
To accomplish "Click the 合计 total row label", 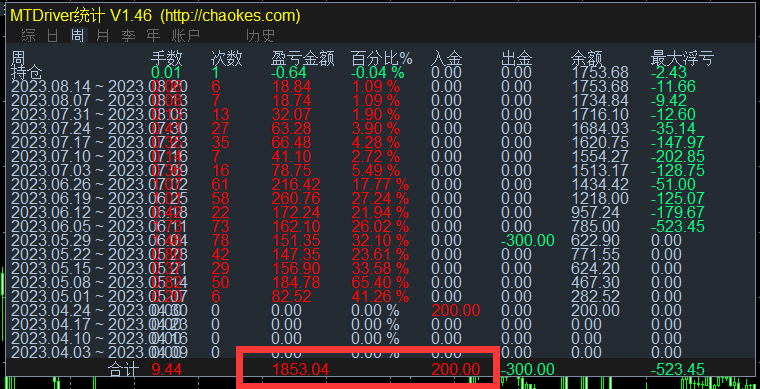I will [123, 370].
